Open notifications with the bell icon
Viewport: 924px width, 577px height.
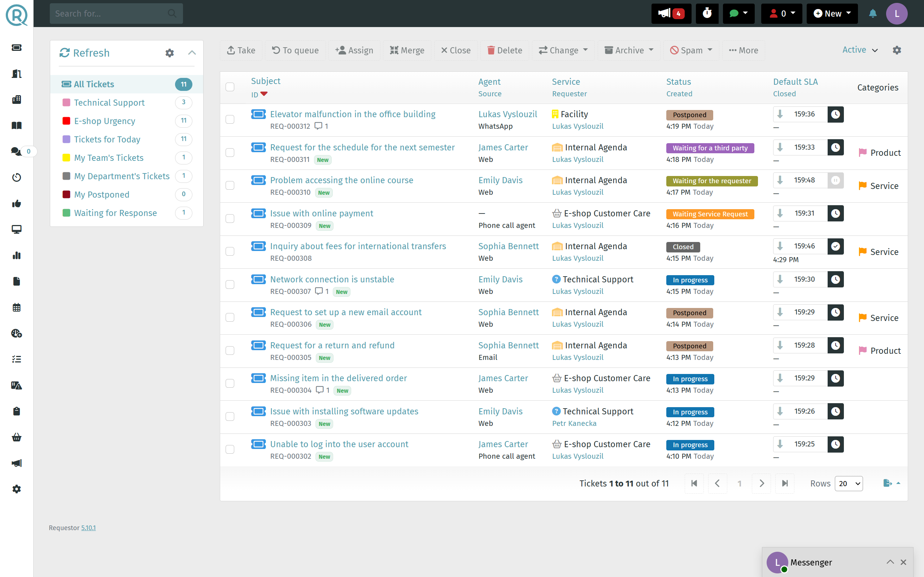[x=873, y=13]
